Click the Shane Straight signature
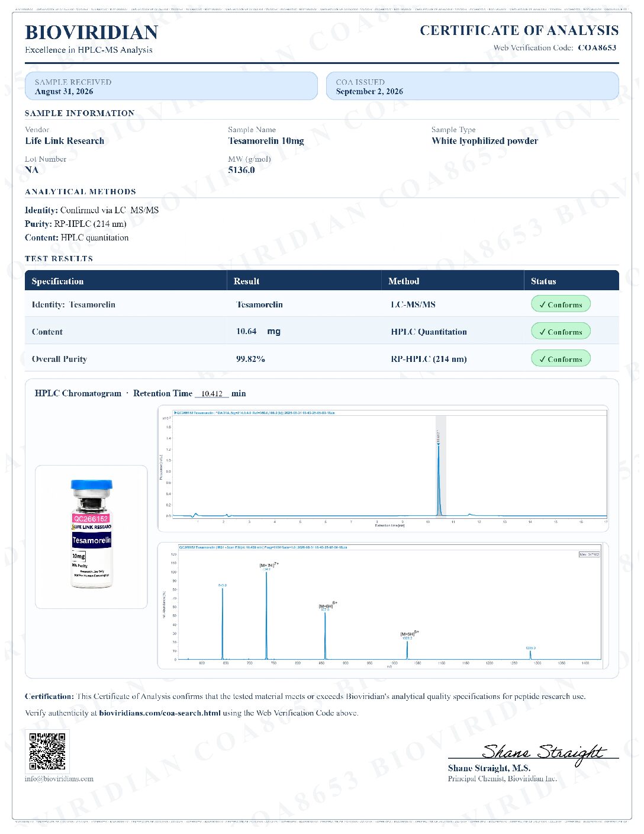Image resolution: width=644 pixels, height=834 pixels. click(542, 753)
